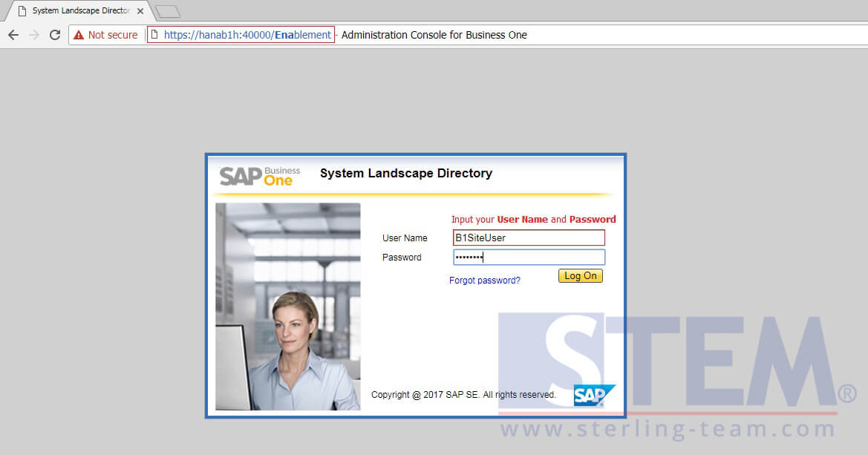Reload the page with the refresh icon
Viewport: 868px width, 455px height.
55,35
